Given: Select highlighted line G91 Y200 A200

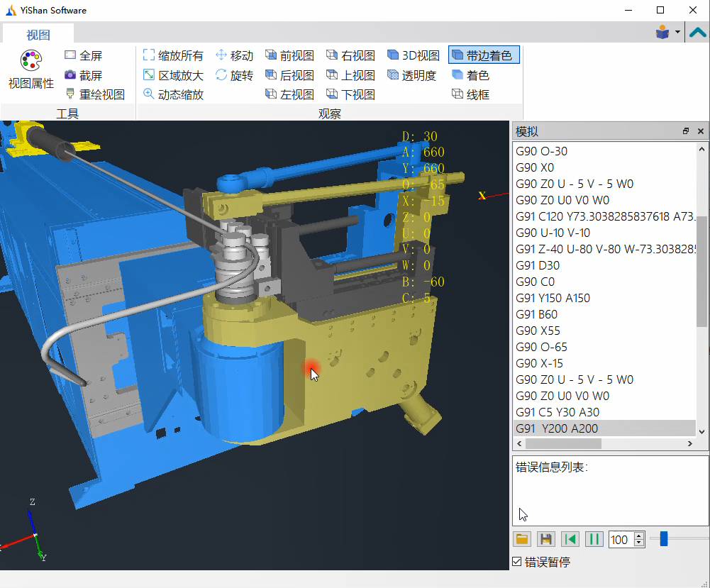Looking at the screenshot, I should click(604, 428).
